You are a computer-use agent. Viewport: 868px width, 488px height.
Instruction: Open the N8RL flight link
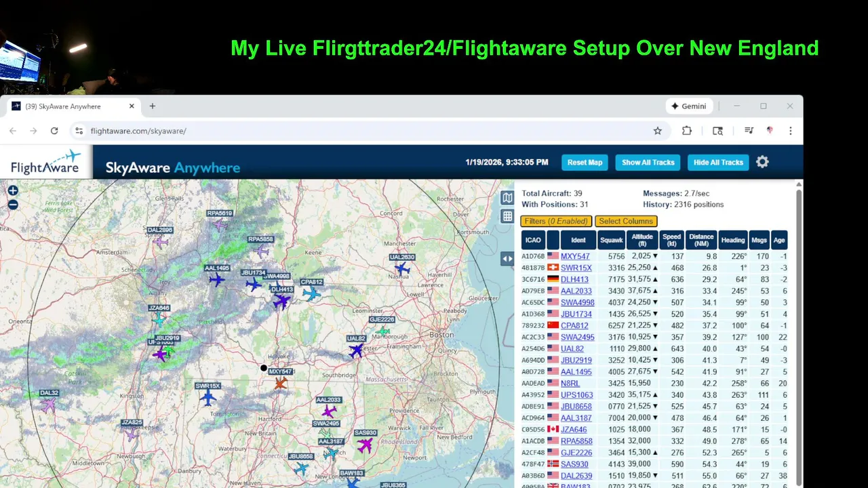570,383
